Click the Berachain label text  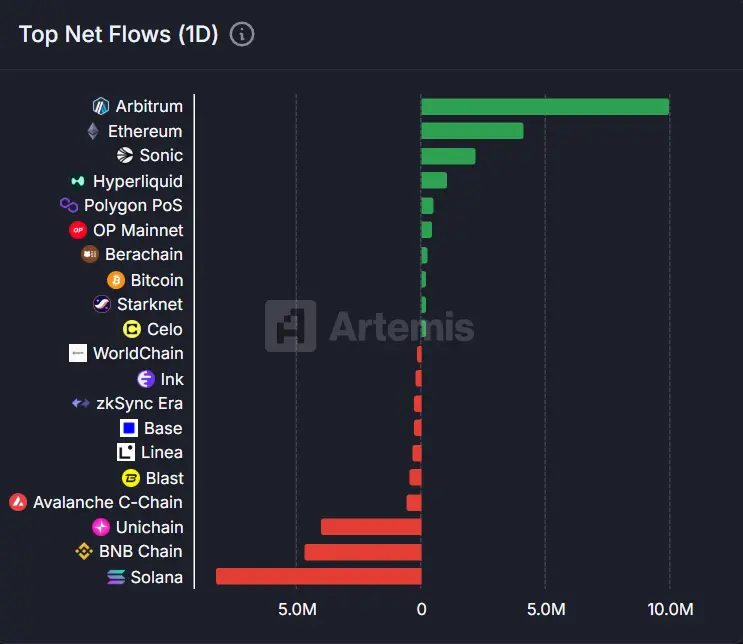click(144, 254)
